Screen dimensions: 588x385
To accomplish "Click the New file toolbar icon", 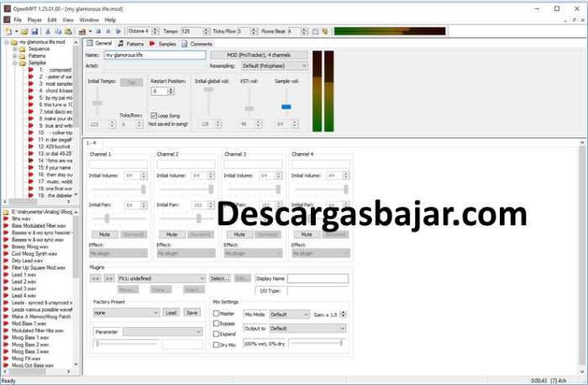I will pyautogui.click(x=8, y=31).
